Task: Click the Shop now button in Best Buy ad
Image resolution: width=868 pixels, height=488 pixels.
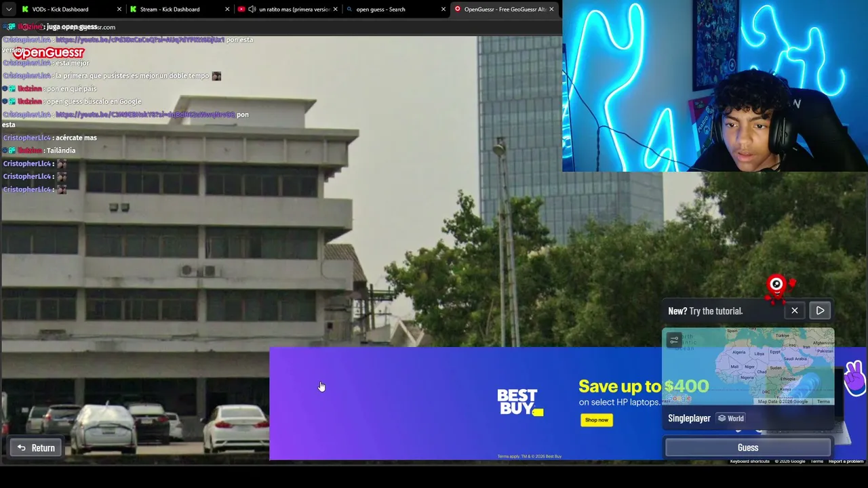Action: click(x=597, y=420)
